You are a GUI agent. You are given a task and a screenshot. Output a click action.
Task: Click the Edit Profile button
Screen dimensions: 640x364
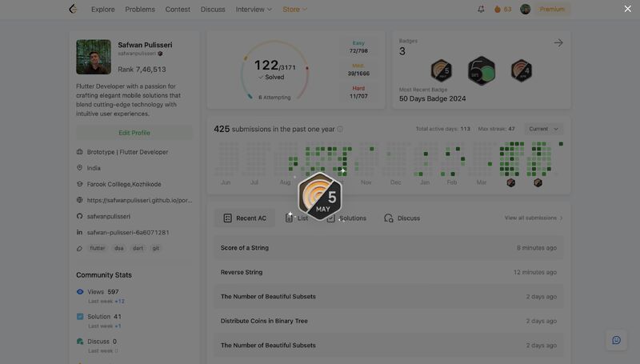134,133
